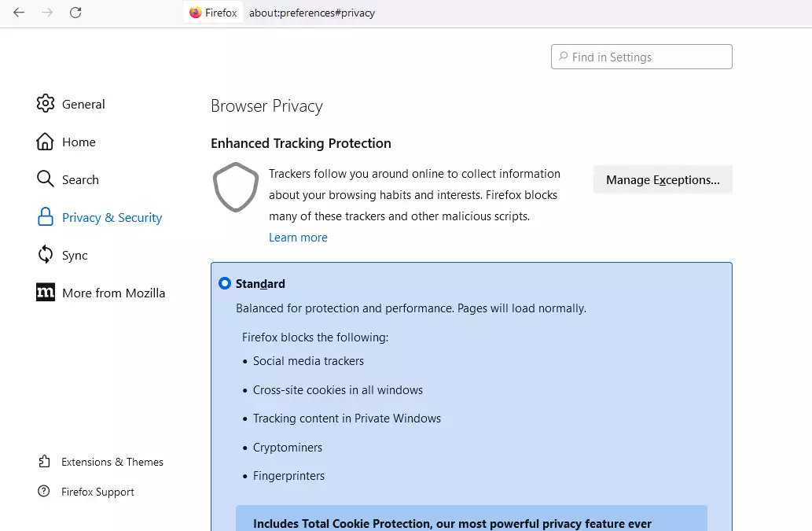Click the Sync arrows icon
This screenshot has width=812, height=531.
(46, 254)
